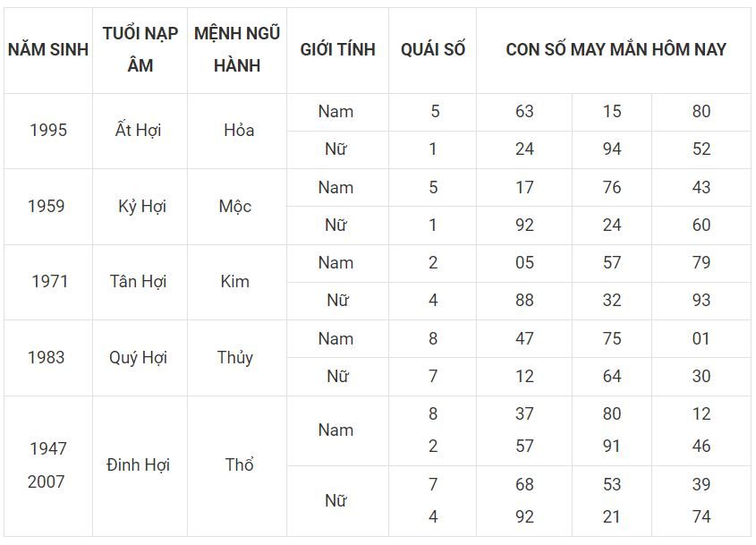Image resolution: width=756 pixels, height=545 pixels.
Task: Click the NĂM SINH column header
Action: tap(48, 50)
